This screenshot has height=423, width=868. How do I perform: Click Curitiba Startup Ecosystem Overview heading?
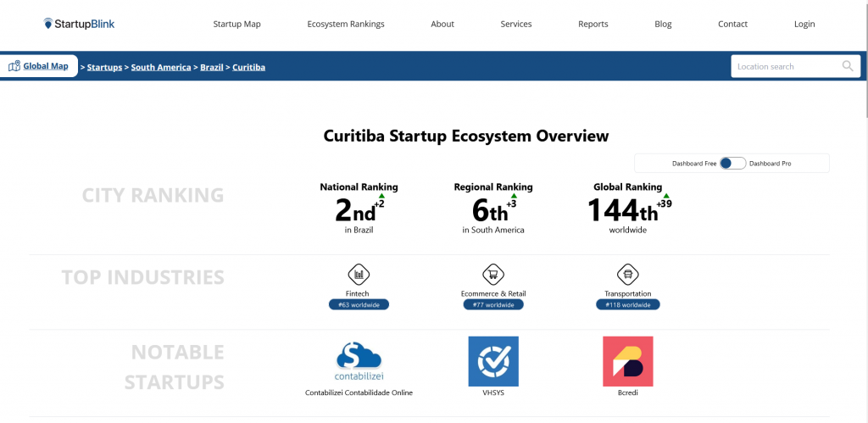(x=466, y=136)
